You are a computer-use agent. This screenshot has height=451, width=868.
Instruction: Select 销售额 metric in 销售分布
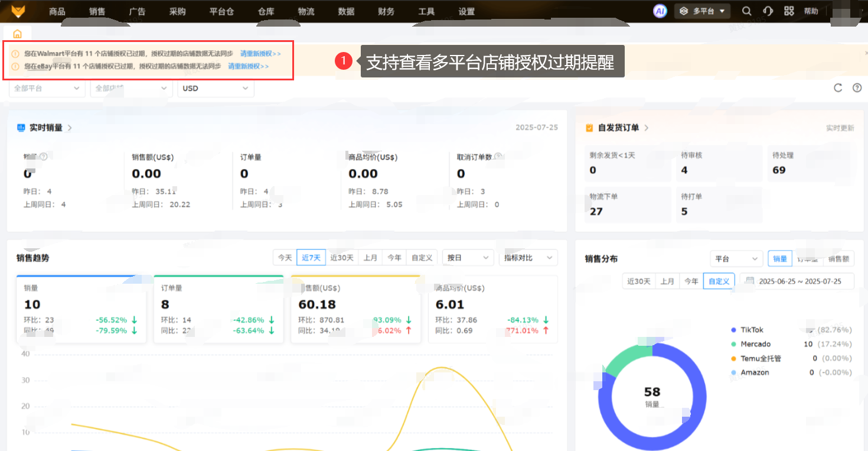click(x=838, y=259)
